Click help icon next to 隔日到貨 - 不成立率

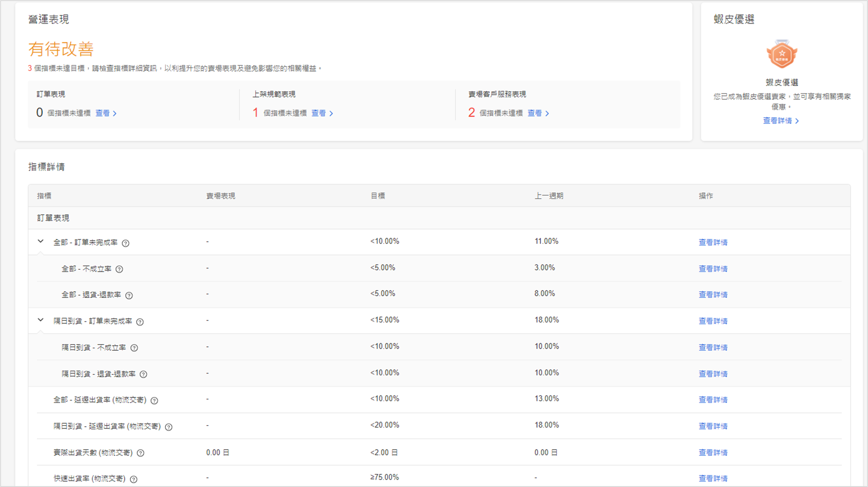tap(134, 348)
